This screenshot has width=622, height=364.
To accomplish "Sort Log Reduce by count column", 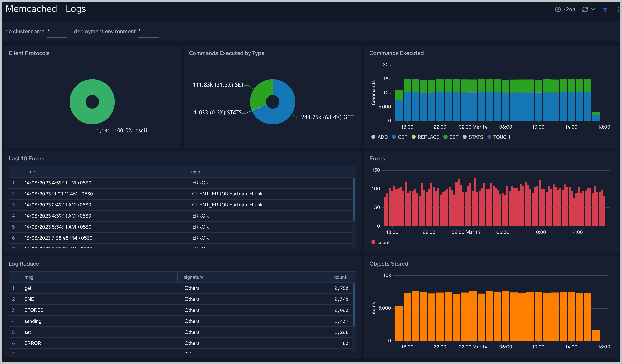I will [340, 277].
